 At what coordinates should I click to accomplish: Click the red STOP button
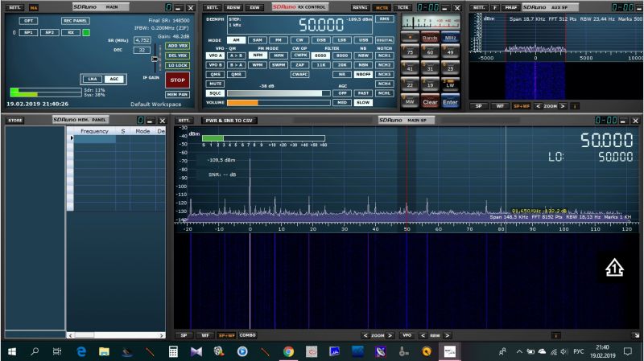177,80
